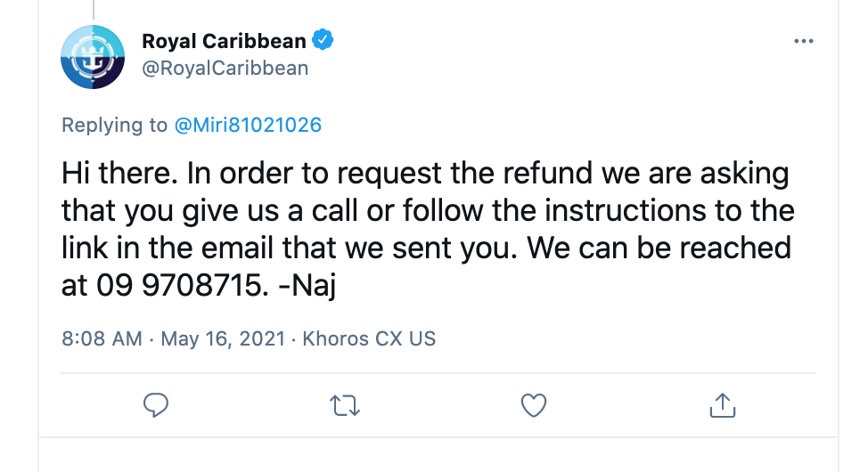Click the Royal Caribbean profile avatar
Viewport: 868px width, 472px height.
point(93,57)
